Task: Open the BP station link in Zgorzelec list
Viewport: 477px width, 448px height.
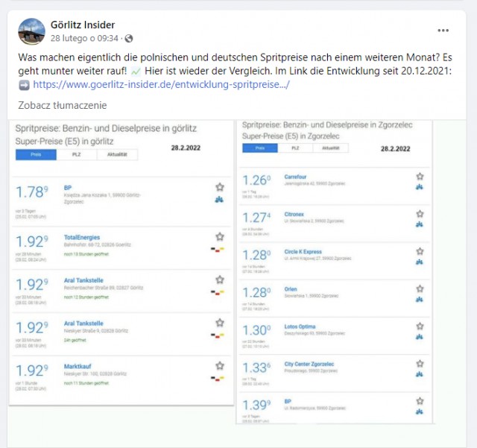Action: pyautogui.click(x=288, y=402)
